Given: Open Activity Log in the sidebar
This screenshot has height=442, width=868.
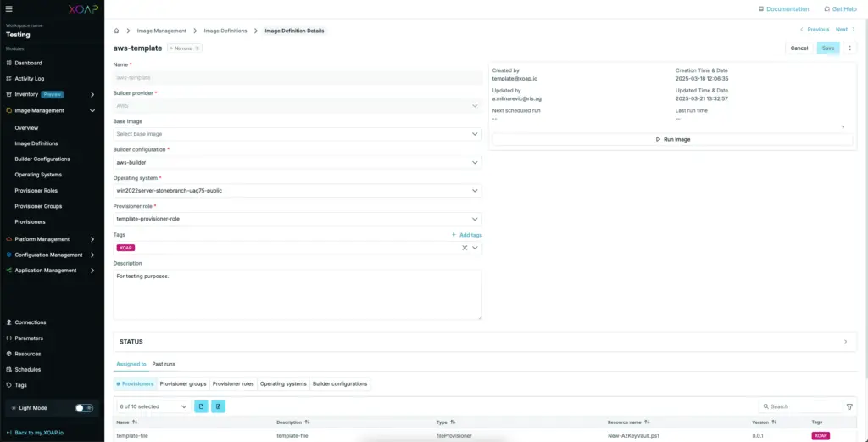Looking at the screenshot, I should click(29, 78).
